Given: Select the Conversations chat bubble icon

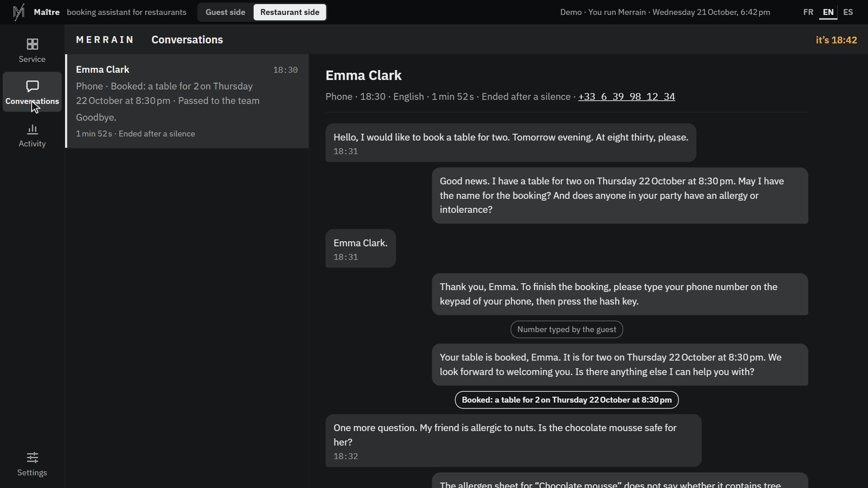Looking at the screenshot, I should (32, 86).
